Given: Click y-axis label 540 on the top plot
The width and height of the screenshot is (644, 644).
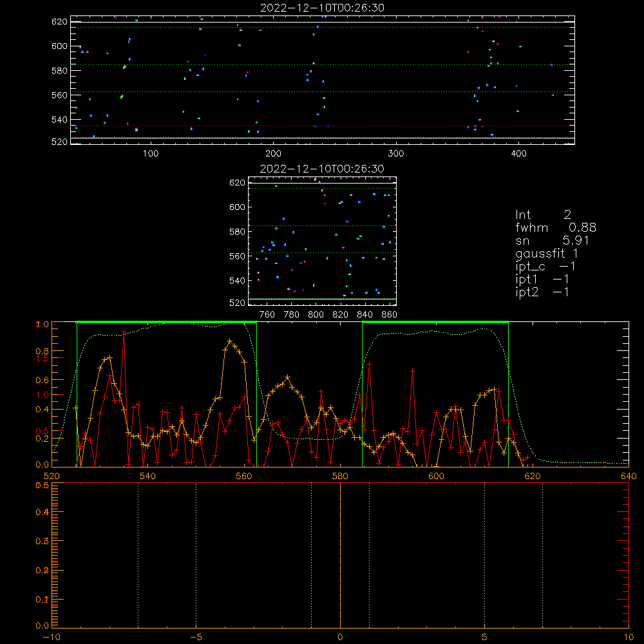Looking at the screenshot, I should pyautogui.click(x=59, y=120).
